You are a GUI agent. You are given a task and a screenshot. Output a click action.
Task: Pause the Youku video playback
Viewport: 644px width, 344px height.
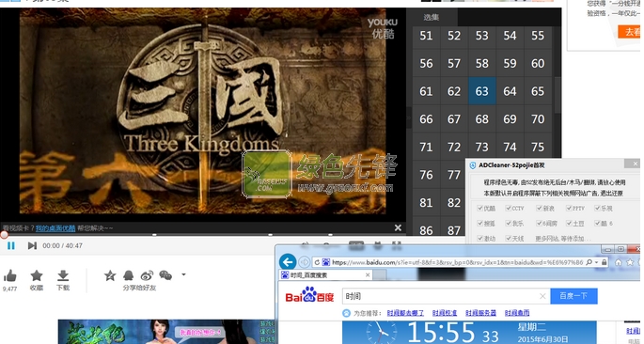pos(11,245)
